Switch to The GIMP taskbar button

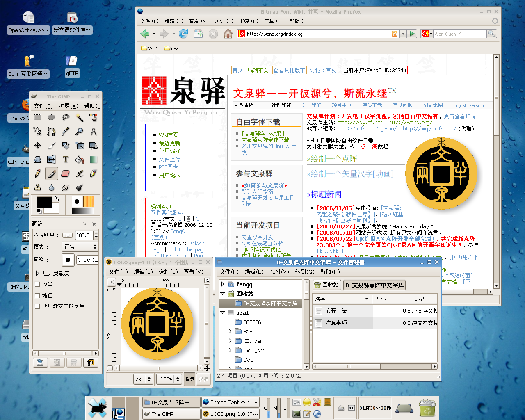point(171,414)
